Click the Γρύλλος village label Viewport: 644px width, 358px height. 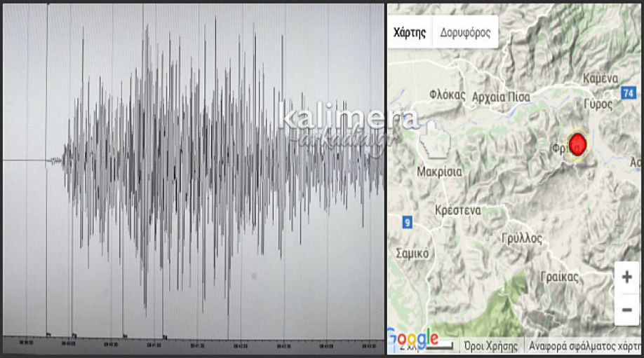[522, 238]
